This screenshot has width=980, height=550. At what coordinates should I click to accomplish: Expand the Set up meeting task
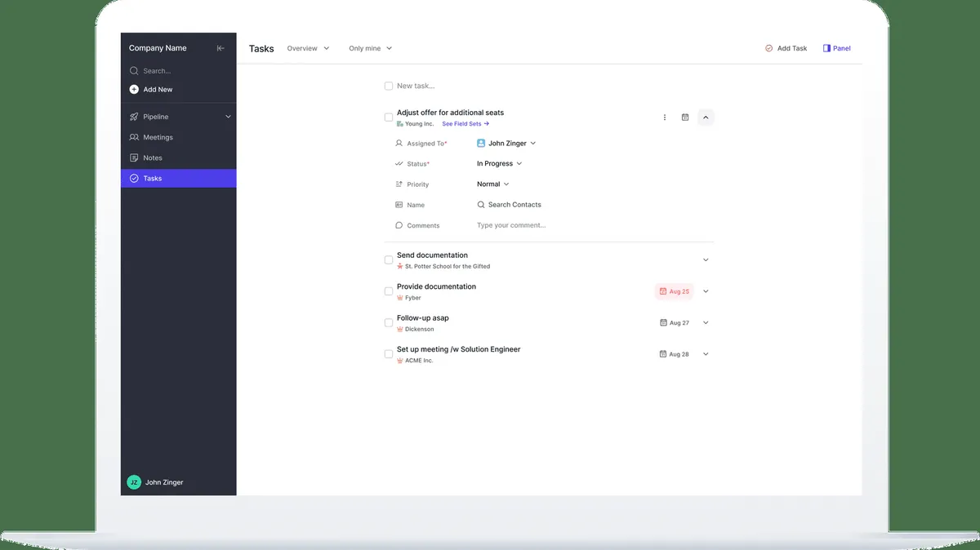pyautogui.click(x=706, y=354)
